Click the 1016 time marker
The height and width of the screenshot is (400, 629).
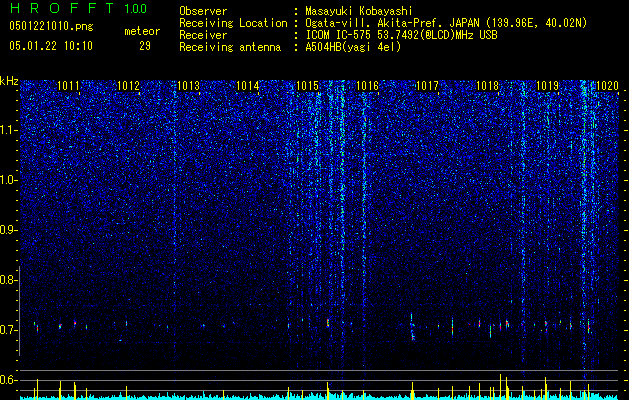click(367, 85)
